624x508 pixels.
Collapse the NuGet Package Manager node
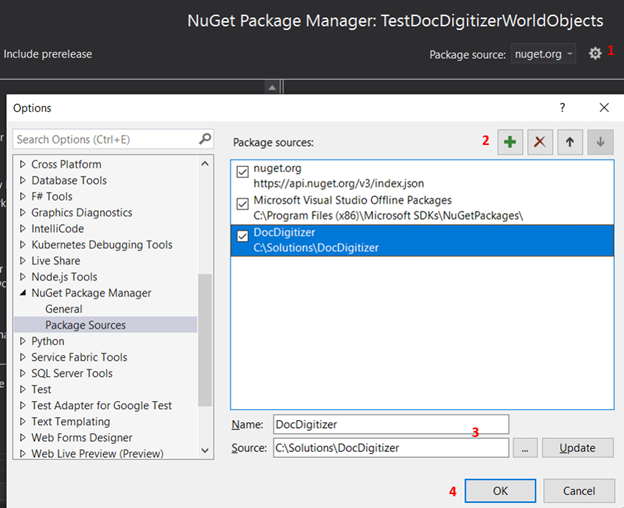pos(23,293)
